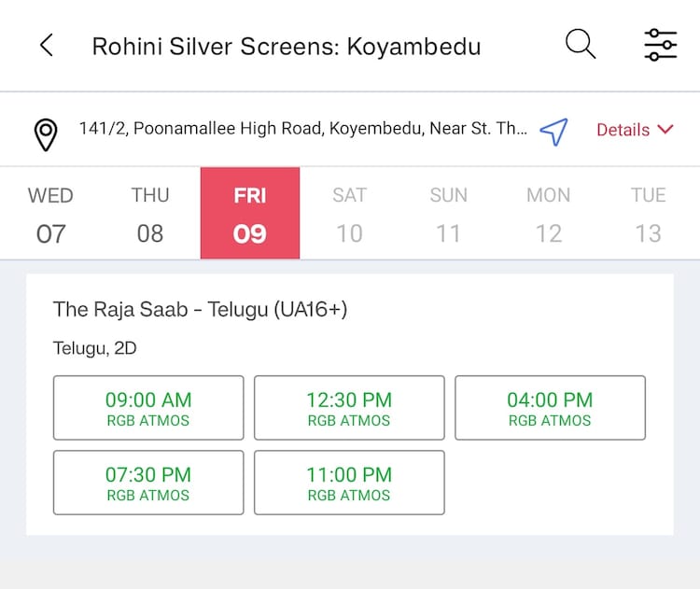700x589 pixels.
Task: Select the SUN 11 date tab
Action: (449, 214)
